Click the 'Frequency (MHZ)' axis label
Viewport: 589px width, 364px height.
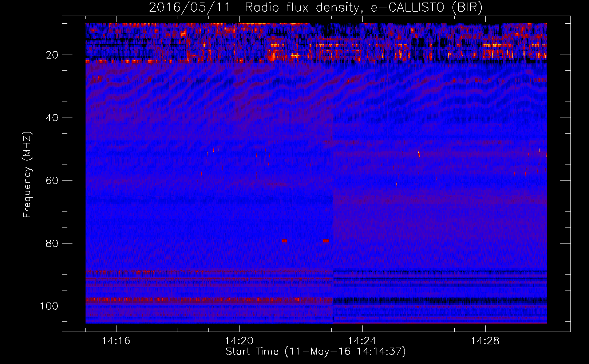tap(27, 174)
